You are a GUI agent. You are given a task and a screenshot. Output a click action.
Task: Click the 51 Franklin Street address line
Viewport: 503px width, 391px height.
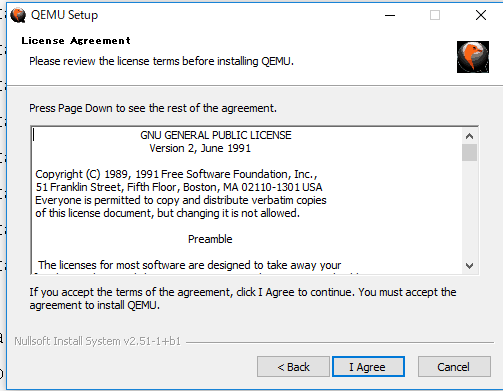point(179,187)
